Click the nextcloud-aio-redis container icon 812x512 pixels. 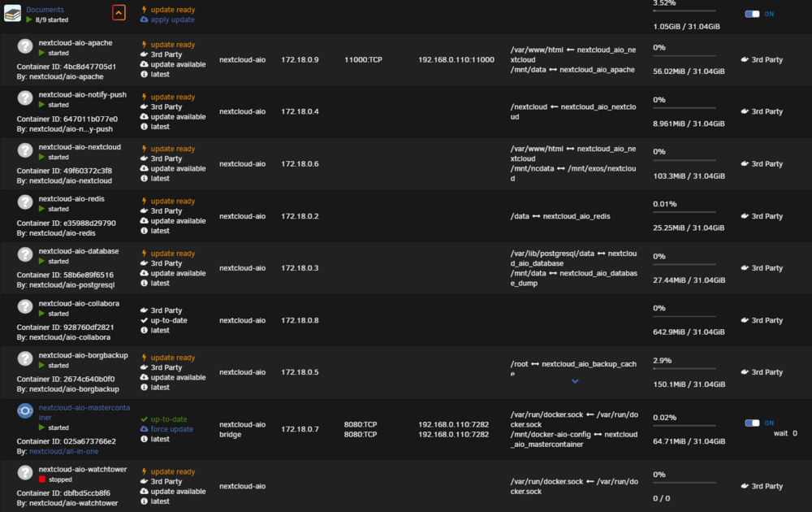25,202
